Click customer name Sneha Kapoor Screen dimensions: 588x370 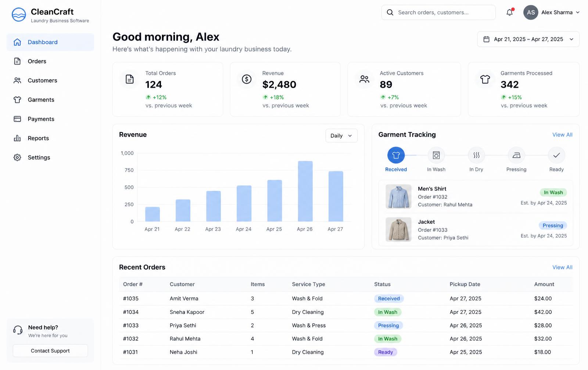[187, 312]
